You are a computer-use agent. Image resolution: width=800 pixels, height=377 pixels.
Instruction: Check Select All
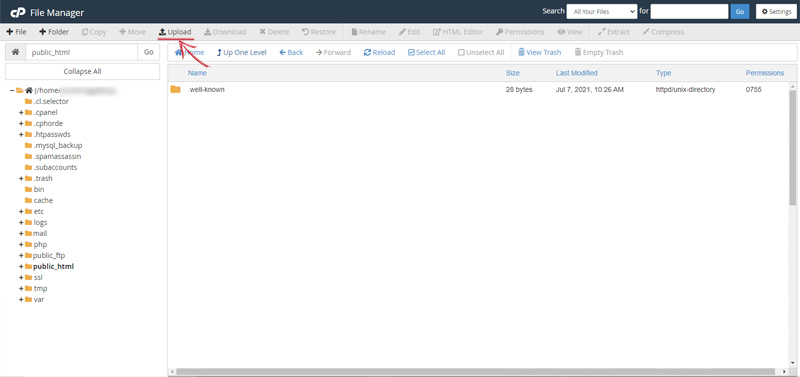[x=427, y=52]
